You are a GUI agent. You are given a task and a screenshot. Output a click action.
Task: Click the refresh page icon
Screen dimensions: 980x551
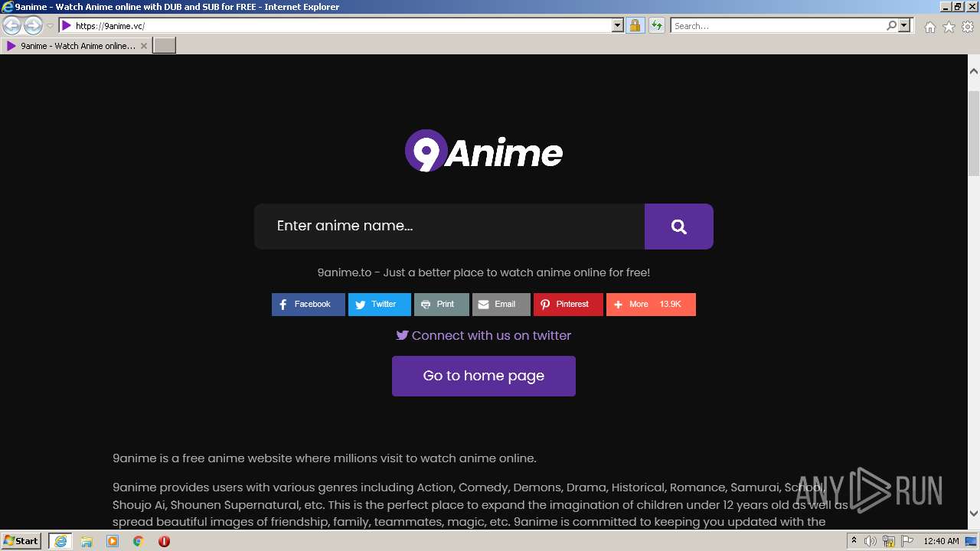click(x=656, y=26)
